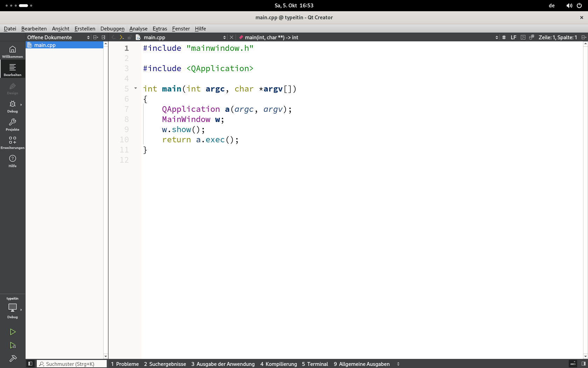This screenshot has height=368, width=588.
Task: Show the 5 Terminal pane
Action: [x=315, y=364]
